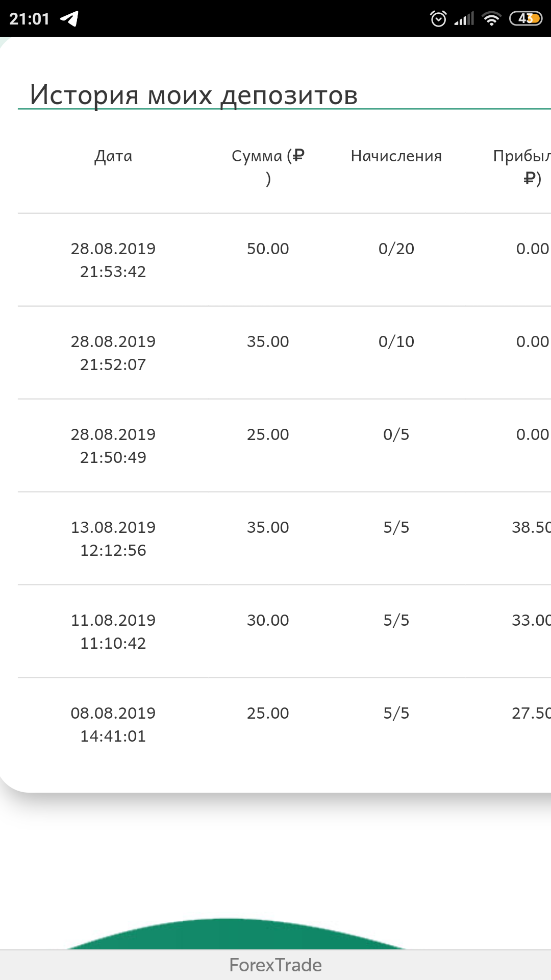
Task: Select the Начисления column header
Action: pos(396,156)
